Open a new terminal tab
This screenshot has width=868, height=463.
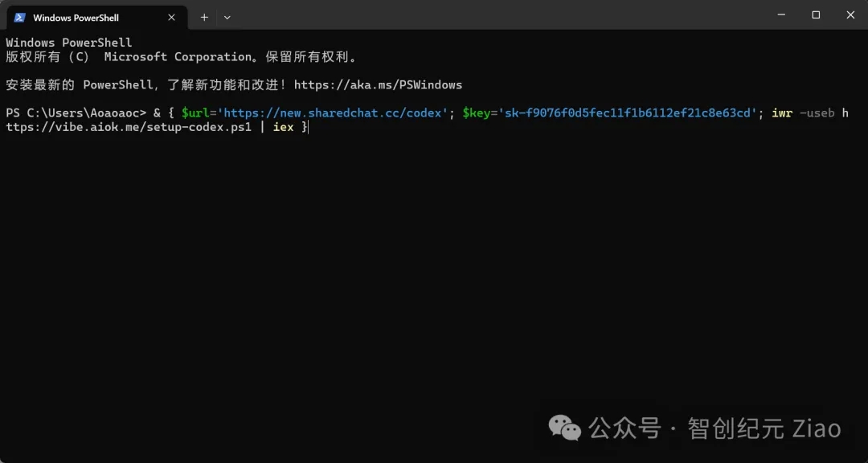[x=204, y=17]
